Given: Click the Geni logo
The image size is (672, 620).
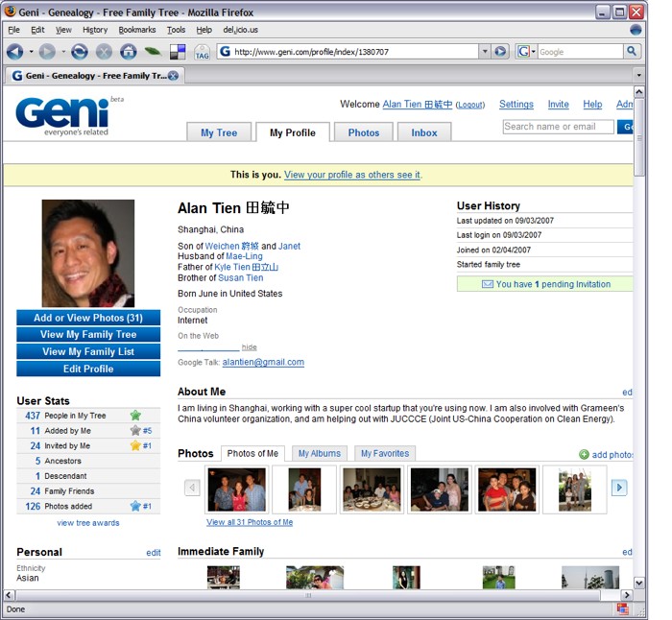Looking at the screenshot, I should click(64, 116).
